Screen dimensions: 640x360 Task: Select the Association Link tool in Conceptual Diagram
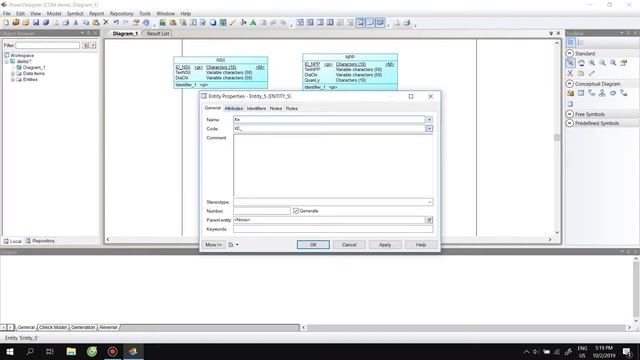(x=624, y=93)
